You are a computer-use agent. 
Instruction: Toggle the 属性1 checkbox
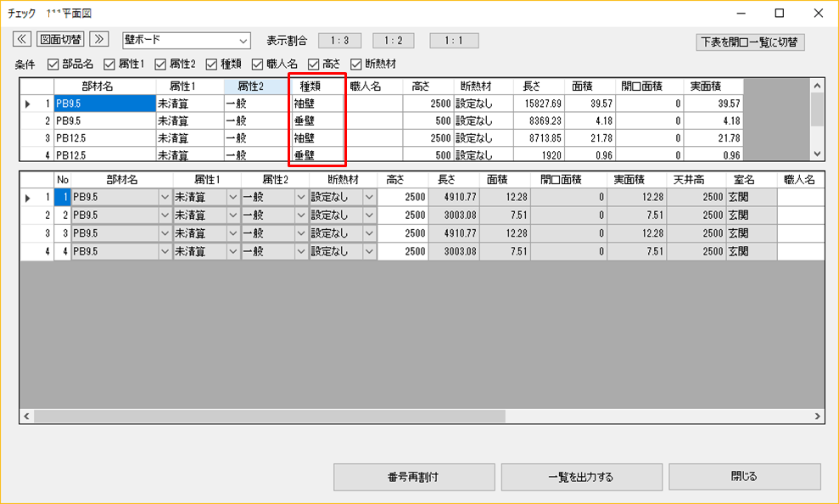tap(109, 64)
